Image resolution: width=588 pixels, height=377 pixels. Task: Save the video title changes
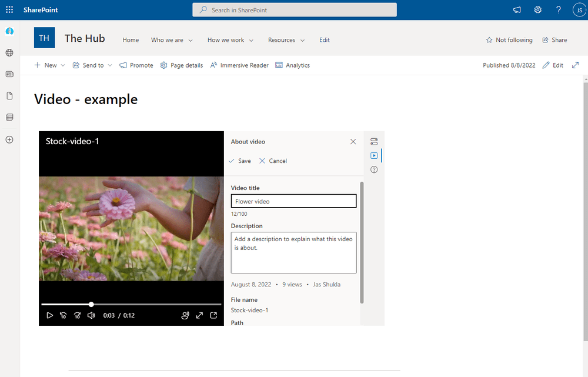point(240,161)
